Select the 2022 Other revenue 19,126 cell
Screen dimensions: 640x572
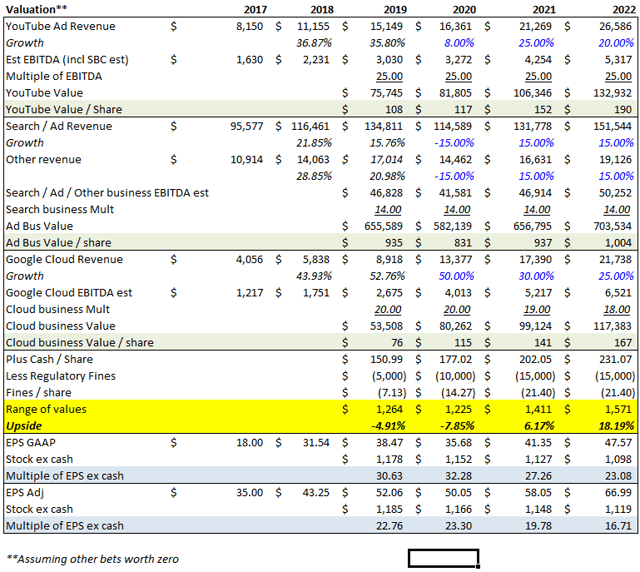coord(615,160)
